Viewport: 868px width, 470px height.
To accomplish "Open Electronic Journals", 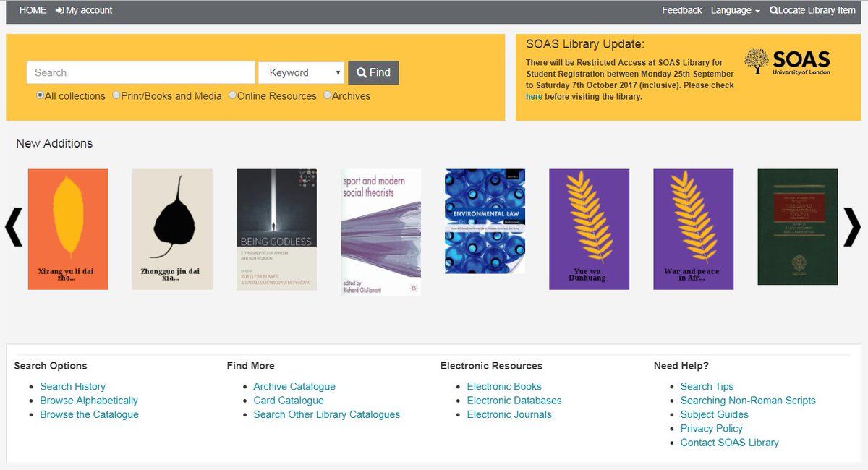I will tap(509, 414).
